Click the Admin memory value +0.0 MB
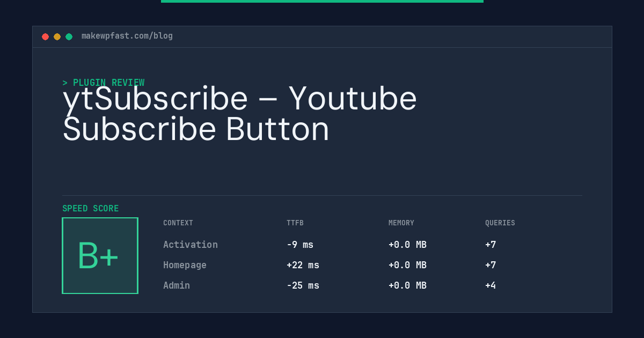Screen dimensions: 644x338 coord(407,285)
